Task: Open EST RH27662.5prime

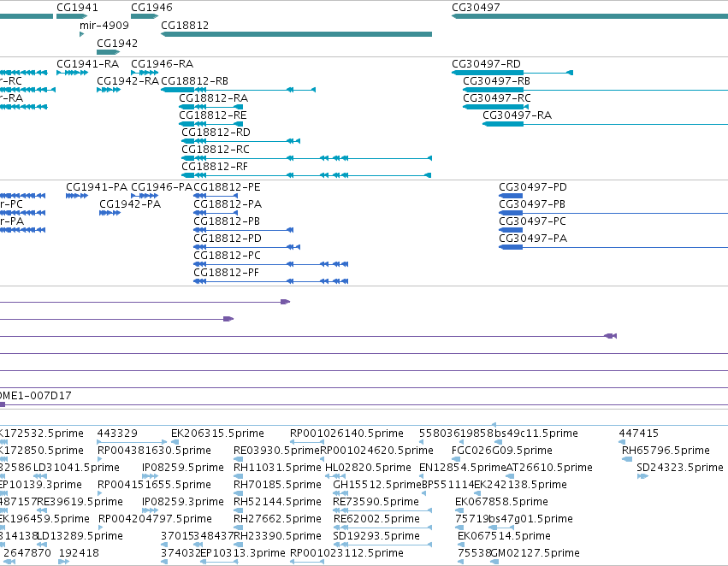Action: click(x=277, y=519)
